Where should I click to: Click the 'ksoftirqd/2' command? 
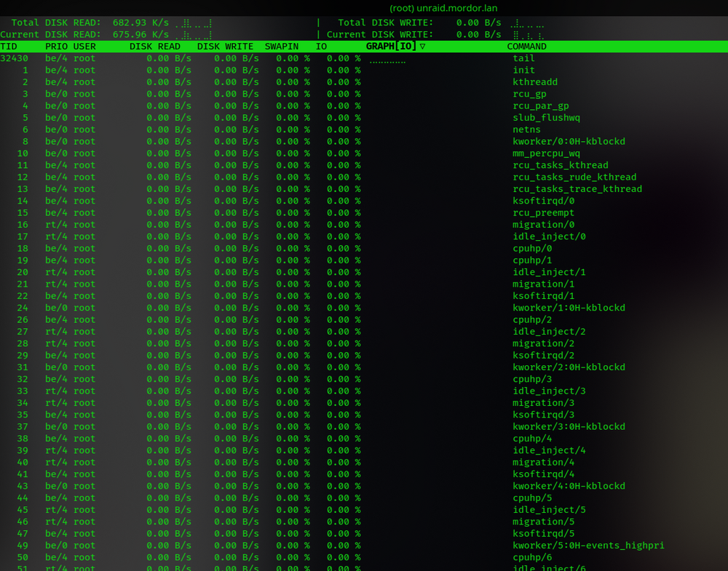[x=544, y=355]
